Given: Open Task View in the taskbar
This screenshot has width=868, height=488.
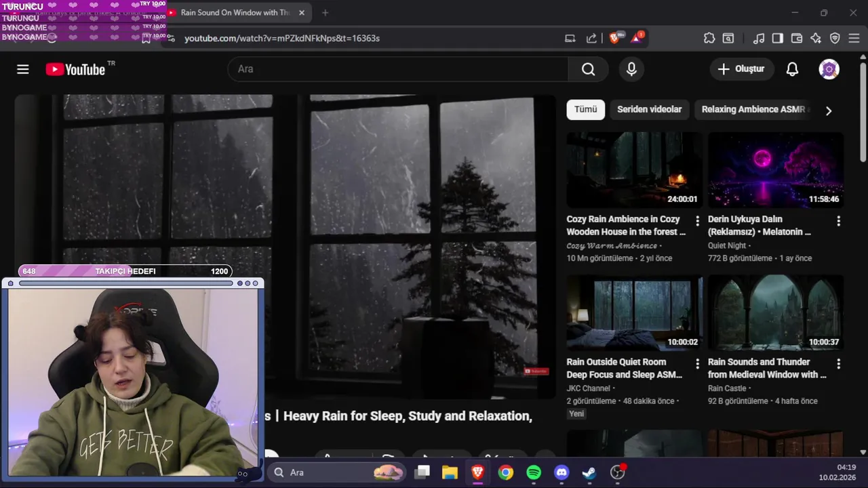Looking at the screenshot, I should (x=422, y=472).
